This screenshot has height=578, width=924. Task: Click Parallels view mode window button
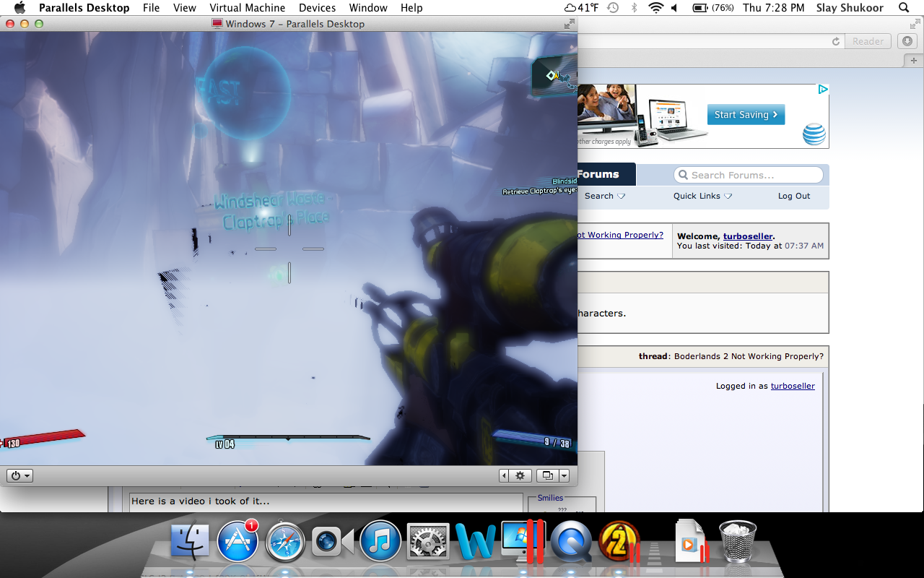[x=548, y=475]
